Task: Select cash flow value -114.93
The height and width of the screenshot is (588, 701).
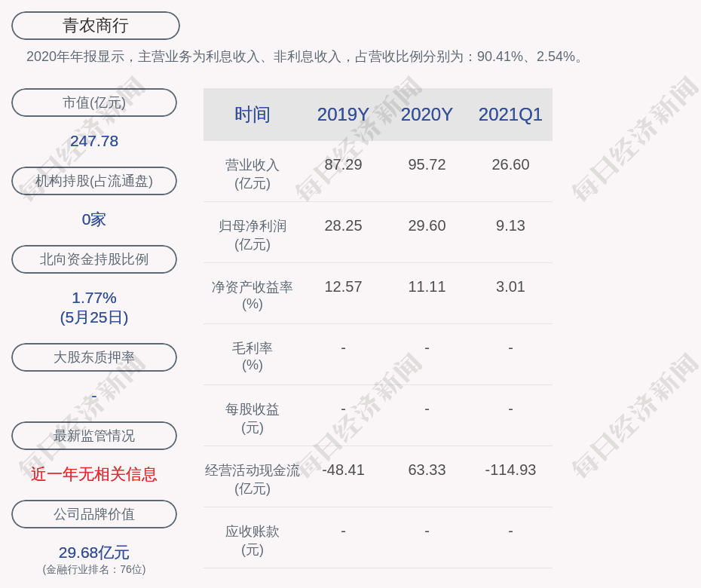Action: [x=510, y=470]
